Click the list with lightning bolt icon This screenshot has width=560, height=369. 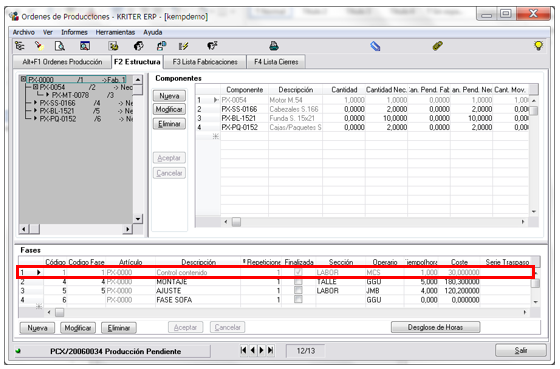184,46
